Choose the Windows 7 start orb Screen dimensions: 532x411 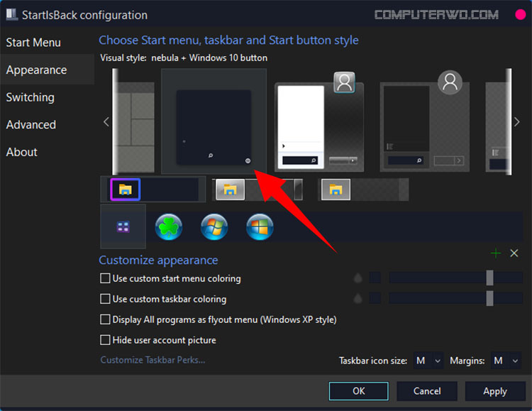click(x=214, y=226)
